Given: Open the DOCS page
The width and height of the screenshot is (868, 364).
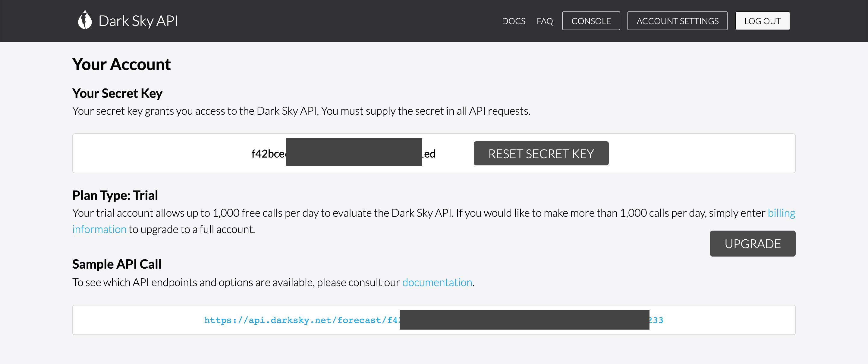Looking at the screenshot, I should (x=513, y=21).
